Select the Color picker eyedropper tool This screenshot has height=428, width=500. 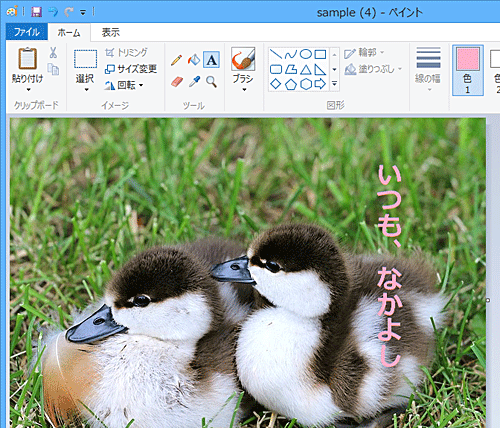click(194, 81)
